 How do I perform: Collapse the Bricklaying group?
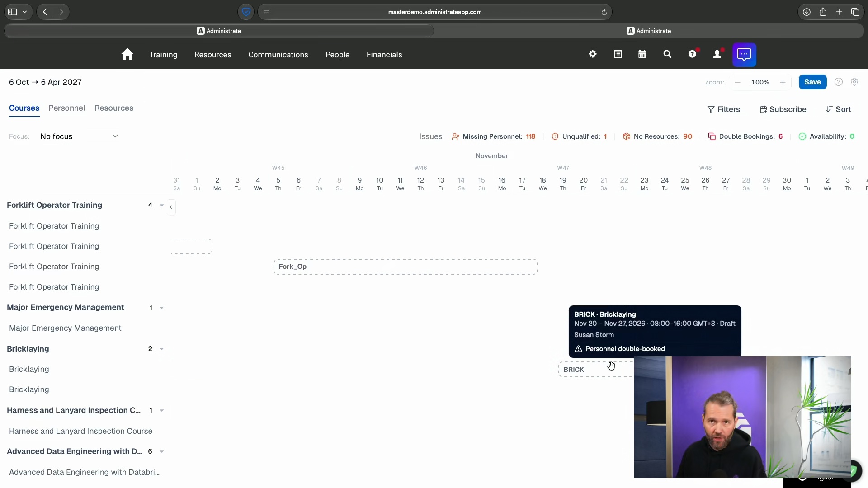tap(161, 349)
